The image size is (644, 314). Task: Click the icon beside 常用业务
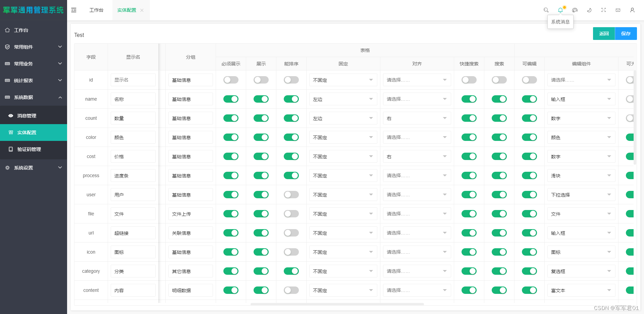click(7, 64)
